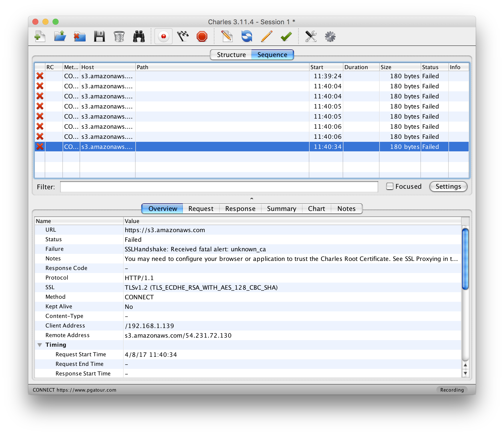The width and height of the screenshot is (504, 435).
Task: Enable the Focused checkbox
Action: tap(390, 186)
